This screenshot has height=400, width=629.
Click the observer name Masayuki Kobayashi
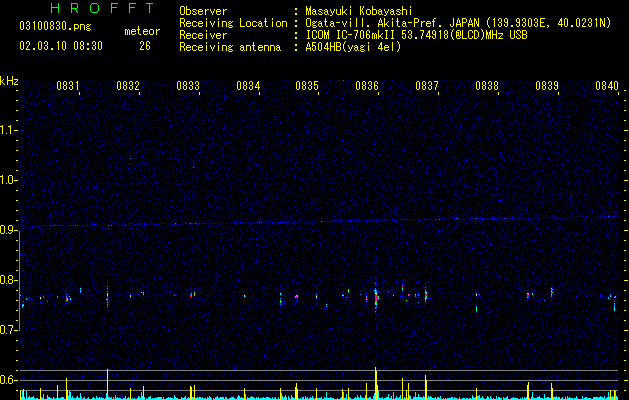pos(358,11)
